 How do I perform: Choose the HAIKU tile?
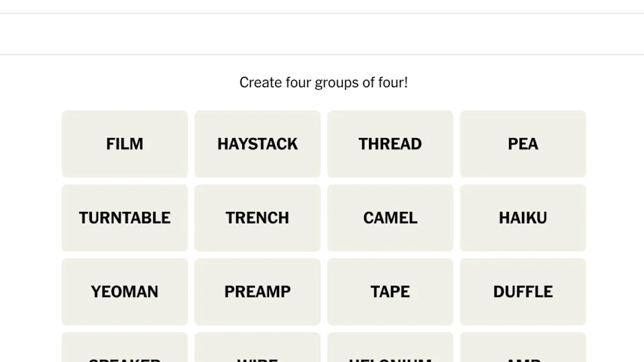[x=523, y=218]
